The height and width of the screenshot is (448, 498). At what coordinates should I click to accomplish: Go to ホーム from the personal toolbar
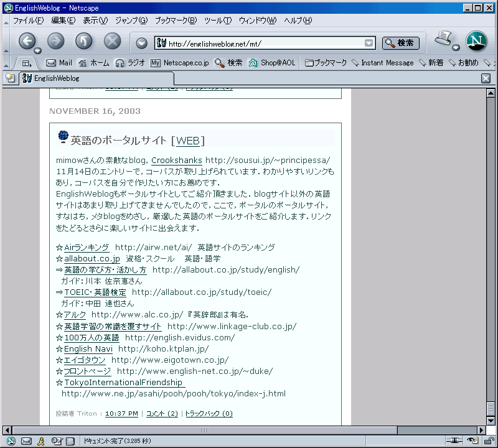tap(94, 63)
